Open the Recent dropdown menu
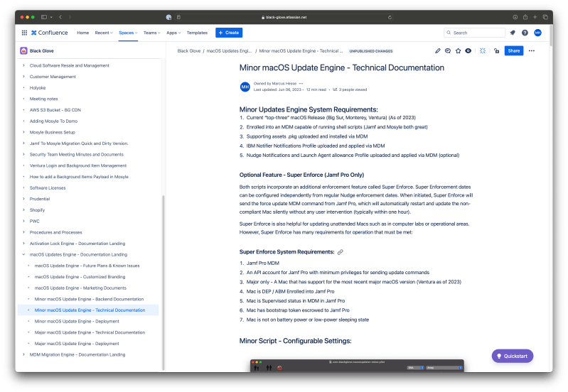 click(x=104, y=33)
